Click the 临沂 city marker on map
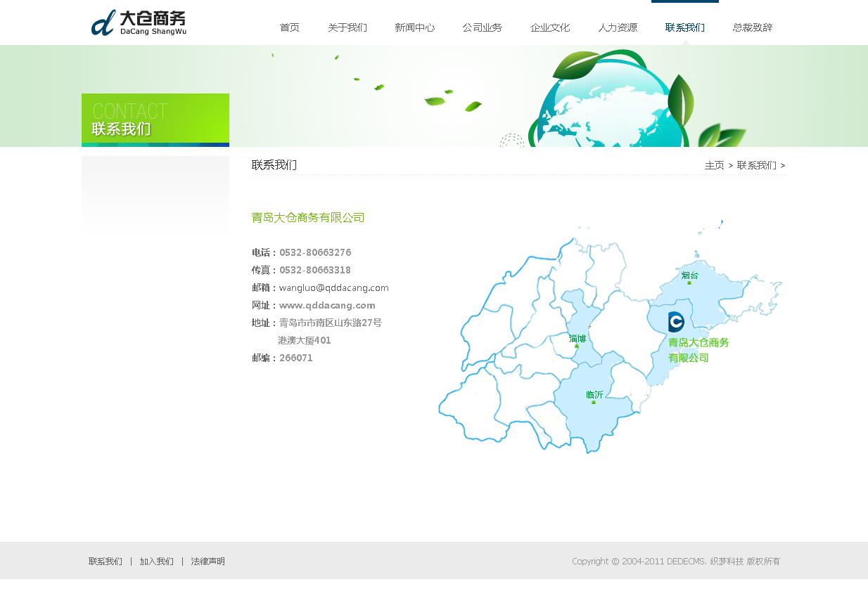Viewport: 868px width, 615px height. [x=594, y=396]
